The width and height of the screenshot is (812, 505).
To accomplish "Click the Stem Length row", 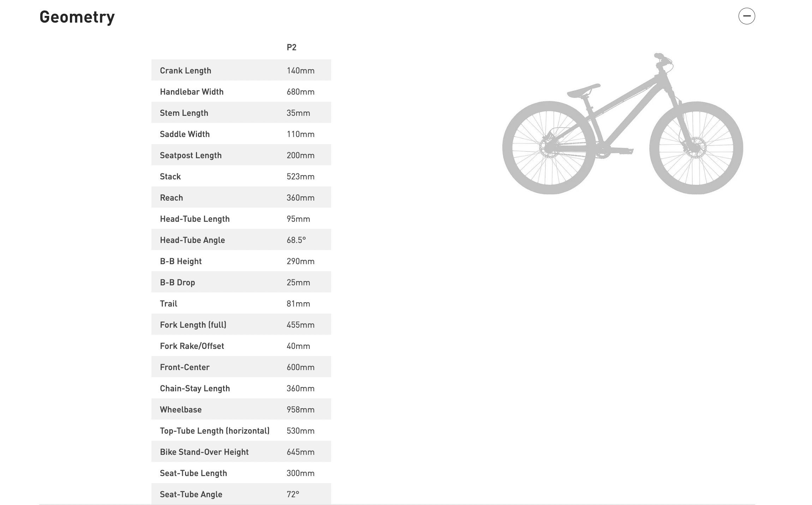I will (x=241, y=112).
